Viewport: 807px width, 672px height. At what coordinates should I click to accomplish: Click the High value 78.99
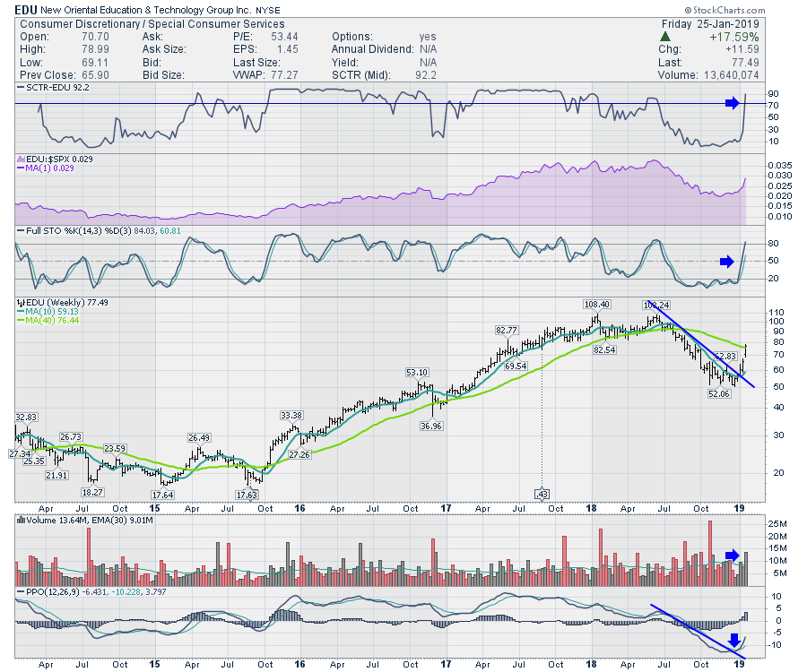95,49
